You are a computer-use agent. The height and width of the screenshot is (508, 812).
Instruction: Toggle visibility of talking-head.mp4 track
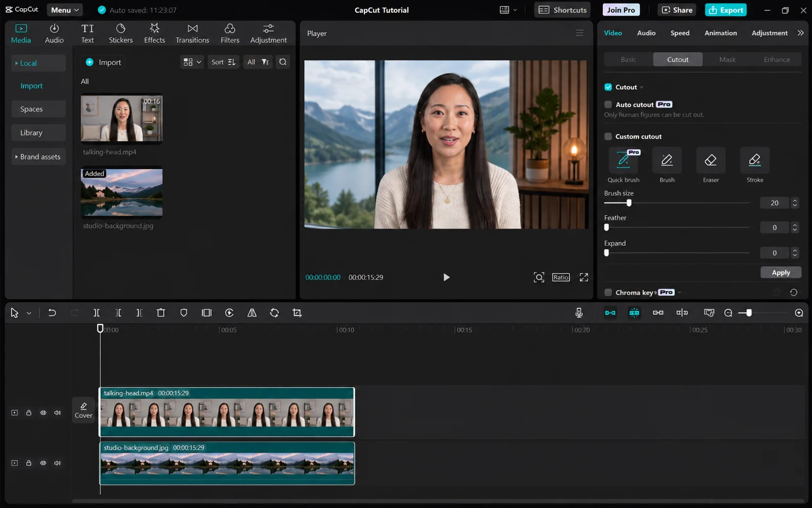43,413
